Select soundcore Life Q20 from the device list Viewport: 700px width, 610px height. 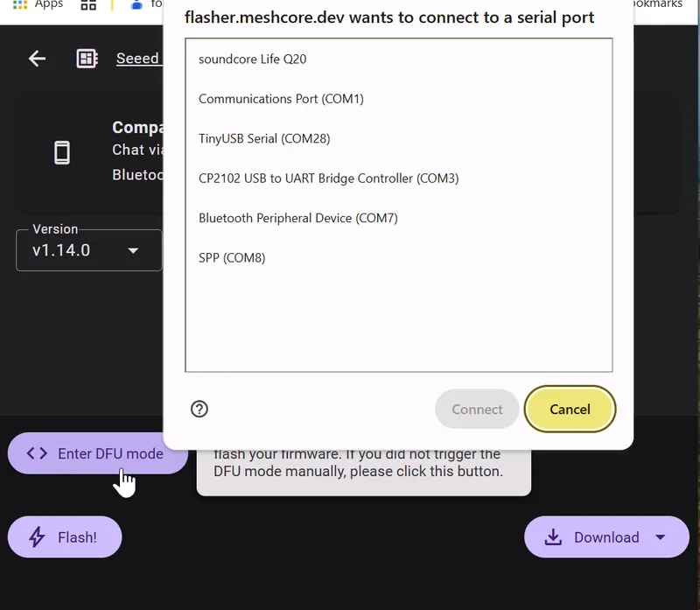click(251, 60)
